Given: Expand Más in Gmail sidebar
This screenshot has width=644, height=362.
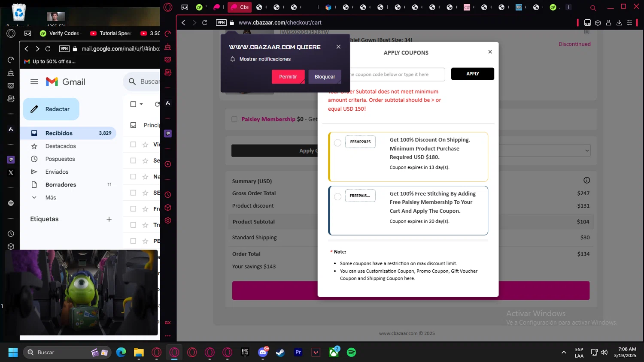Looking at the screenshot, I should pyautogui.click(x=51, y=197).
